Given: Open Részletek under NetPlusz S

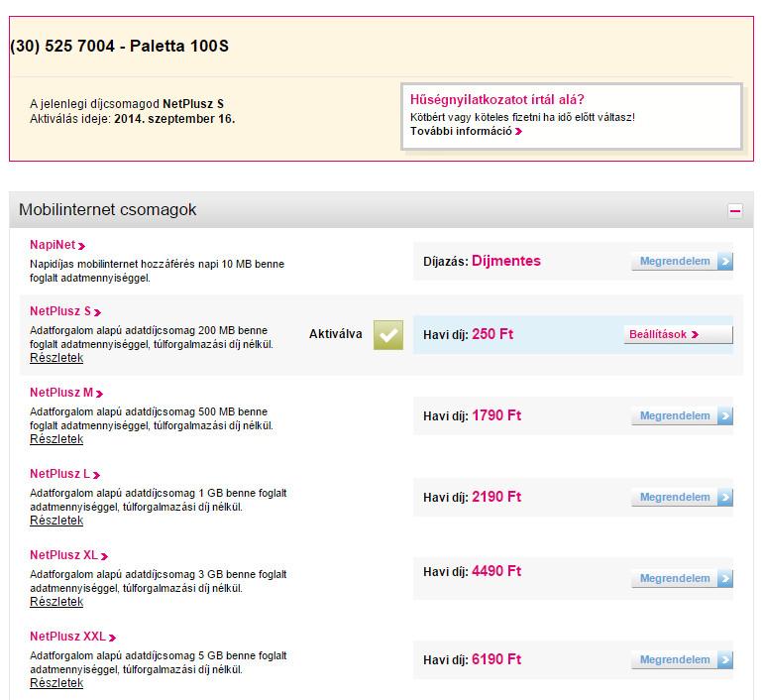Looking at the screenshot, I should pyautogui.click(x=56, y=358).
